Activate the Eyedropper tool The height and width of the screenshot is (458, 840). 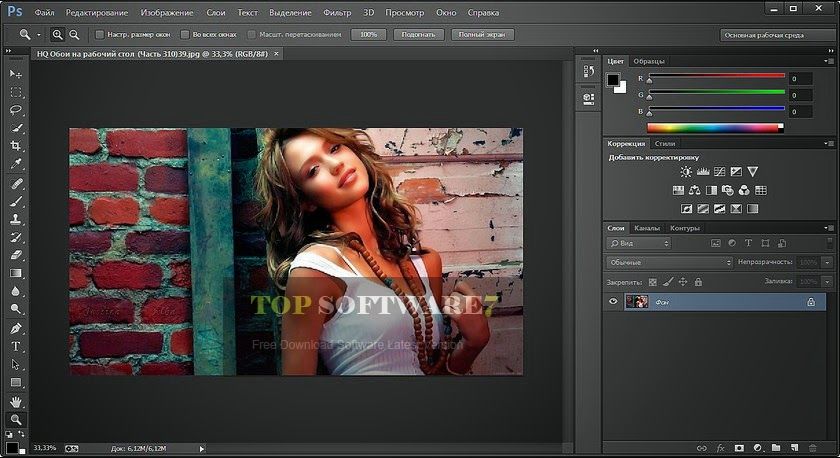click(15, 164)
